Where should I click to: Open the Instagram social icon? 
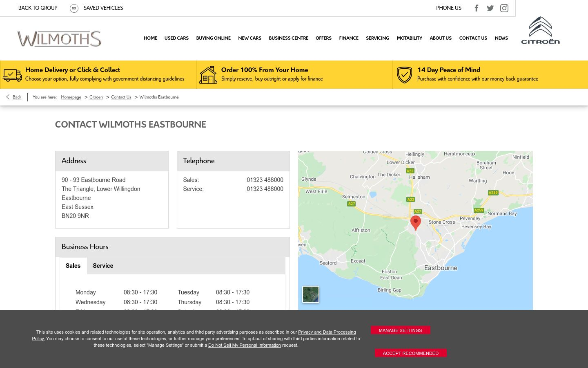pyautogui.click(x=504, y=8)
